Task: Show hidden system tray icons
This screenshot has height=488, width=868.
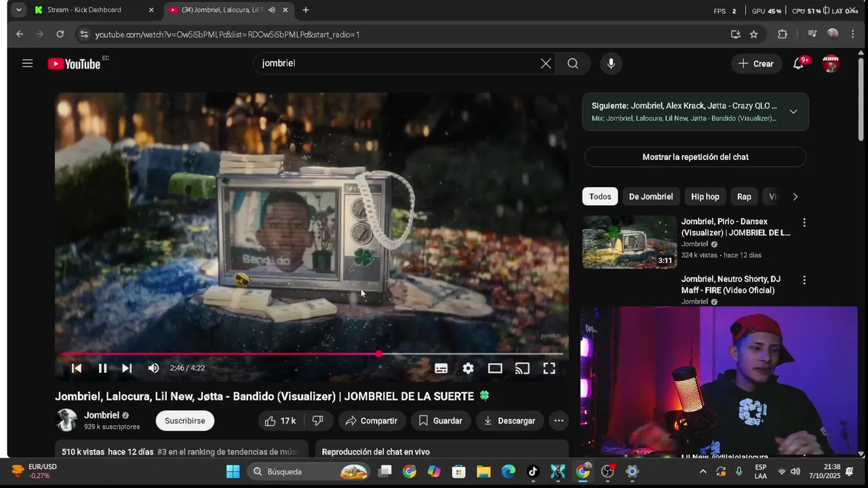Action: [x=703, y=472]
